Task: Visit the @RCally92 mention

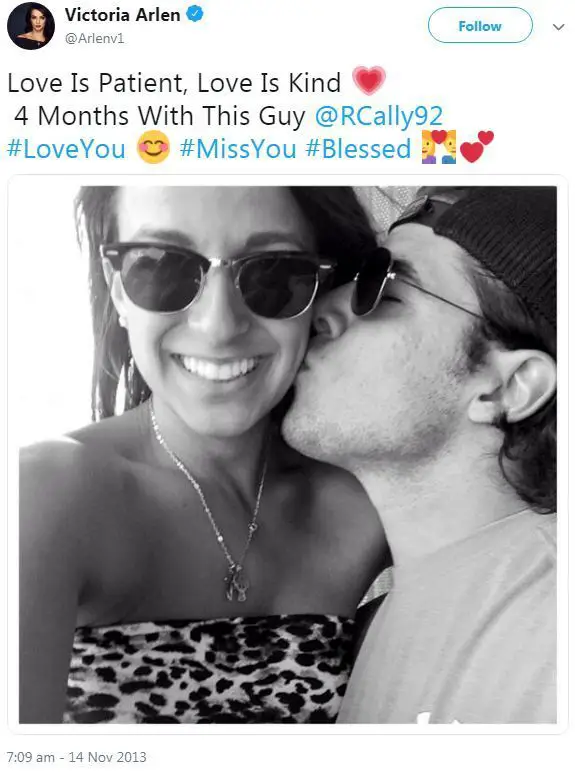Action: click(379, 116)
